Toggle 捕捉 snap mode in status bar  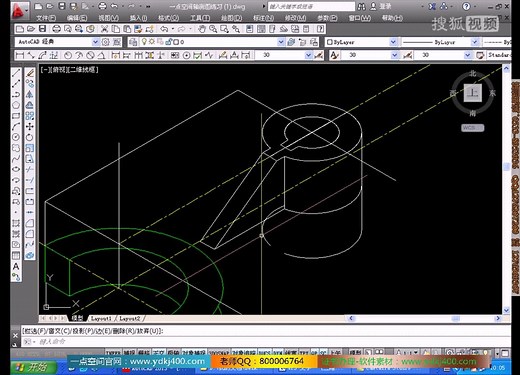pyautogui.click(x=129, y=352)
